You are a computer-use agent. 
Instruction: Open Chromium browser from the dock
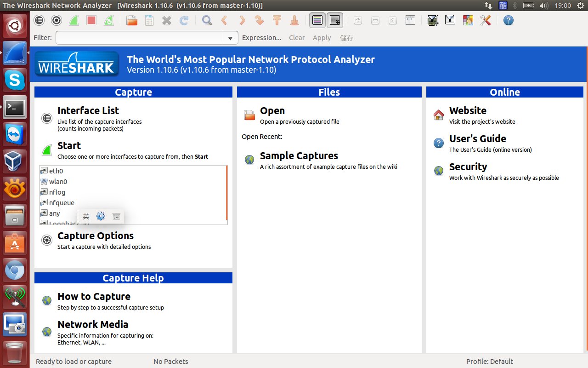tap(15, 270)
